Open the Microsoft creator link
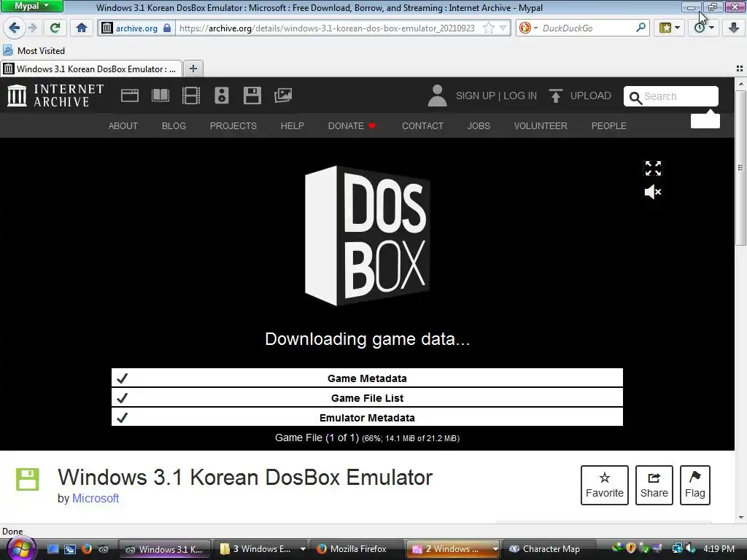747x560 pixels. tap(96, 498)
